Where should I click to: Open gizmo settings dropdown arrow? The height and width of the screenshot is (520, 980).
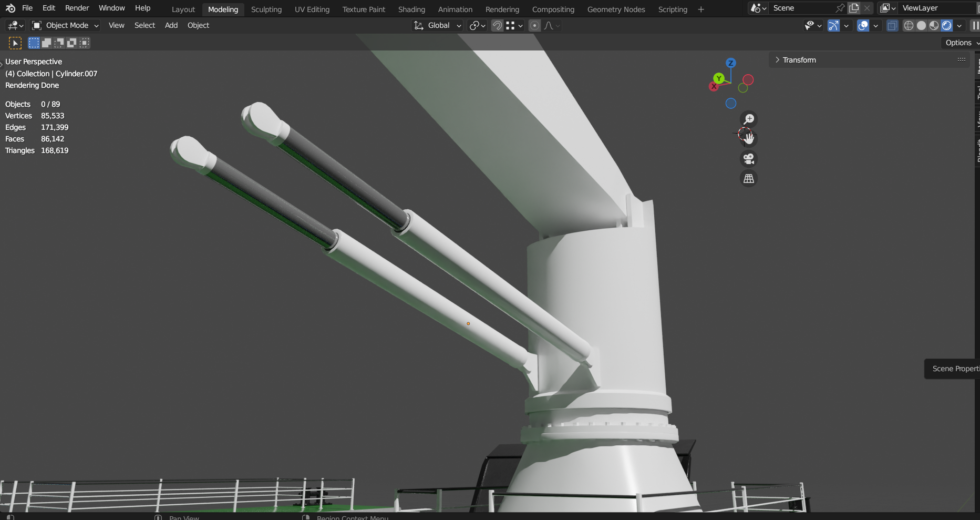click(x=846, y=25)
